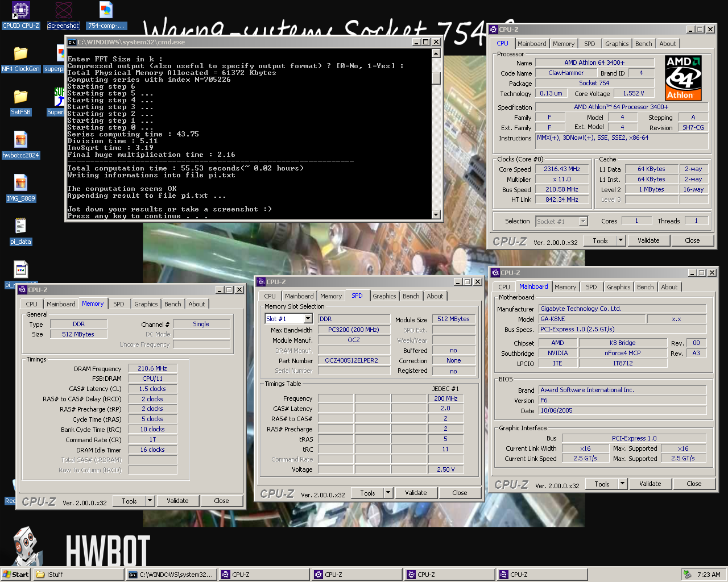Expand Tools dropdown arrow in Mainboard window

click(x=623, y=484)
